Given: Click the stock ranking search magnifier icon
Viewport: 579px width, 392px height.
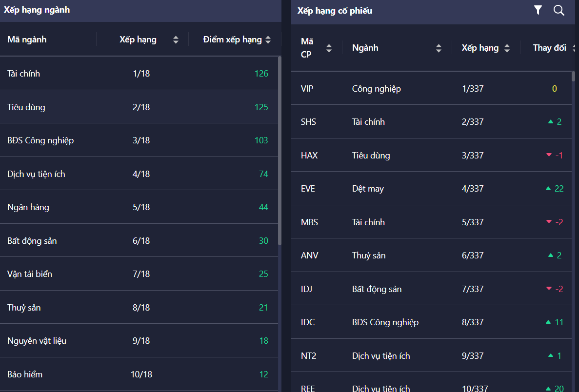Looking at the screenshot, I should pyautogui.click(x=559, y=10).
